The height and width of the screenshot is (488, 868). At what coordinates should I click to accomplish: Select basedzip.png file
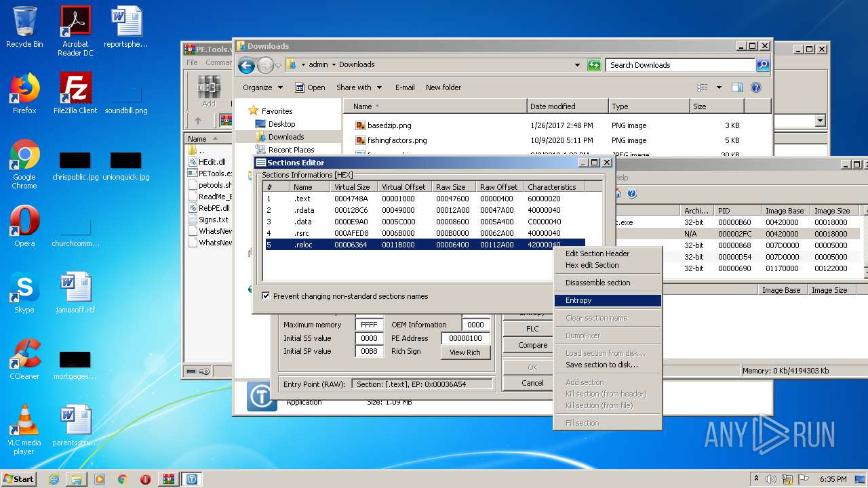point(389,125)
